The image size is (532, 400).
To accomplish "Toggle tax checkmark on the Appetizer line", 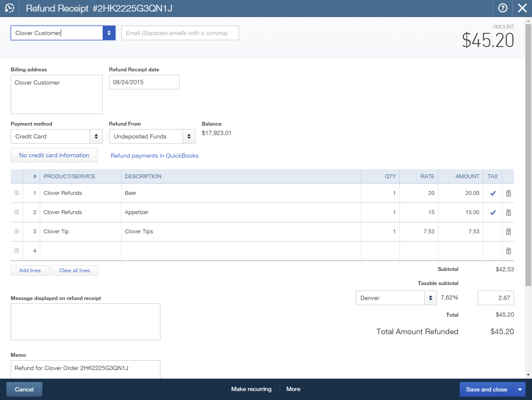I will [x=493, y=212].
